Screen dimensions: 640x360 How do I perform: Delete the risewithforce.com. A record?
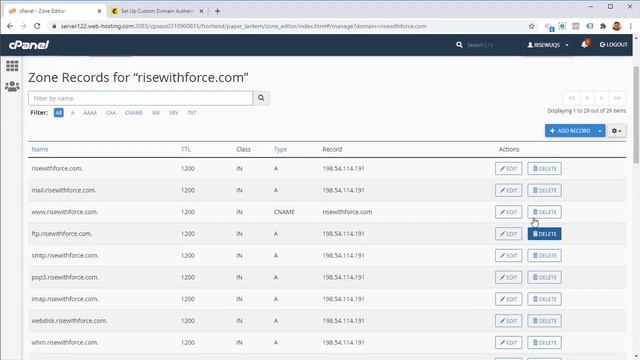(544, 169)
